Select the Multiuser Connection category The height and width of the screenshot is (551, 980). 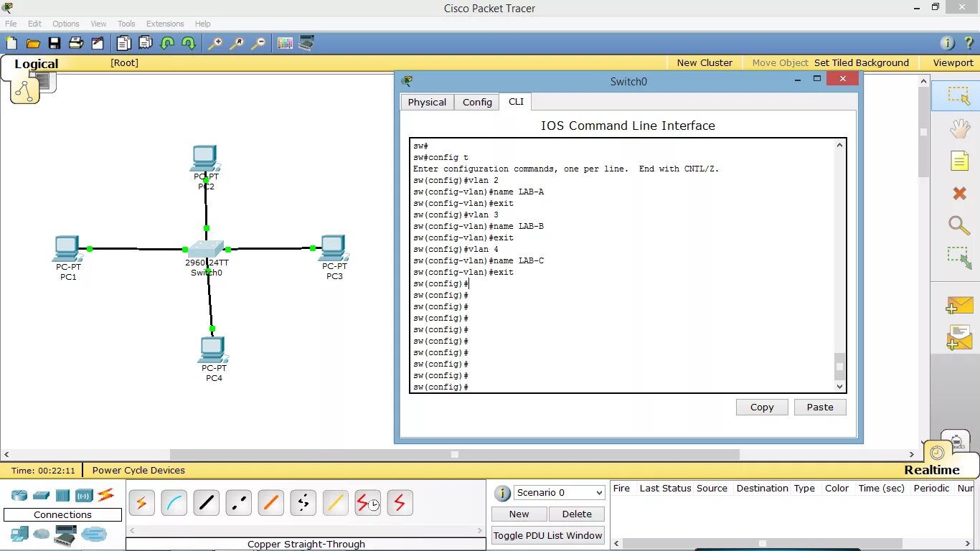pyautogui.click(x=93, y=534)
